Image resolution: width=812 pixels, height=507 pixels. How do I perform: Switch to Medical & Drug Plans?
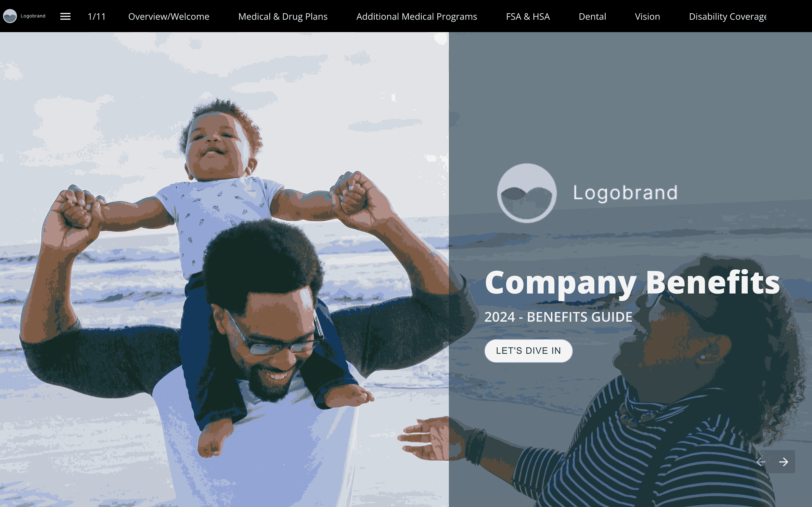coord(283,16)
